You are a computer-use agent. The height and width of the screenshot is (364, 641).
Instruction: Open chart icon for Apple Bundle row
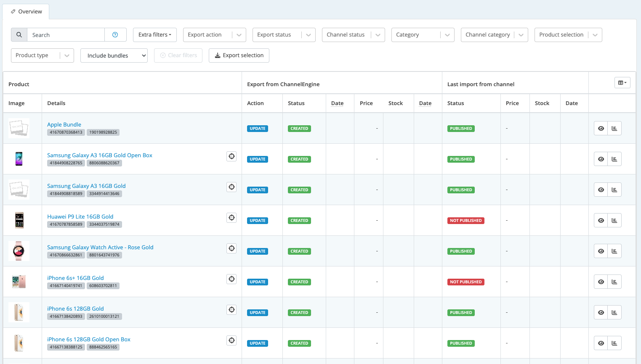[614, 128]
